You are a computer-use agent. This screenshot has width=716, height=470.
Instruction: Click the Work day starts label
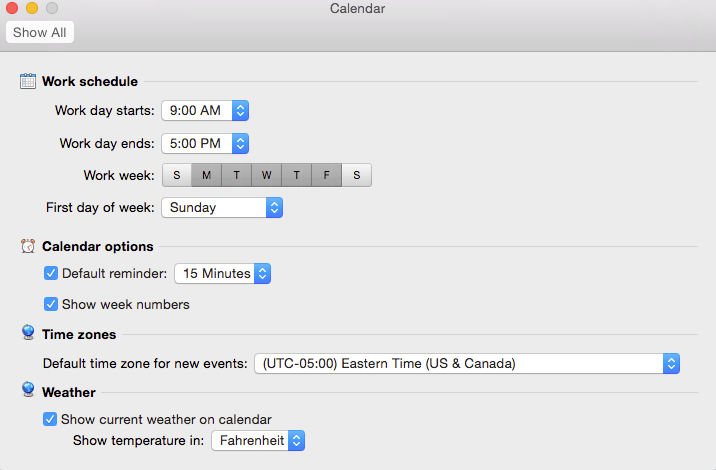click(x=105, y=111)
